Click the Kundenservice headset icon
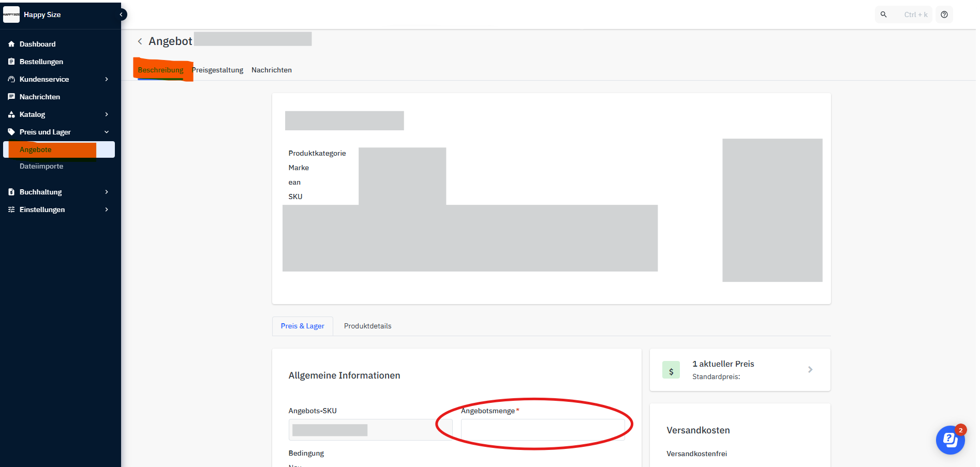The height and width of the screenshot is (467, 980). coord(11,79)
